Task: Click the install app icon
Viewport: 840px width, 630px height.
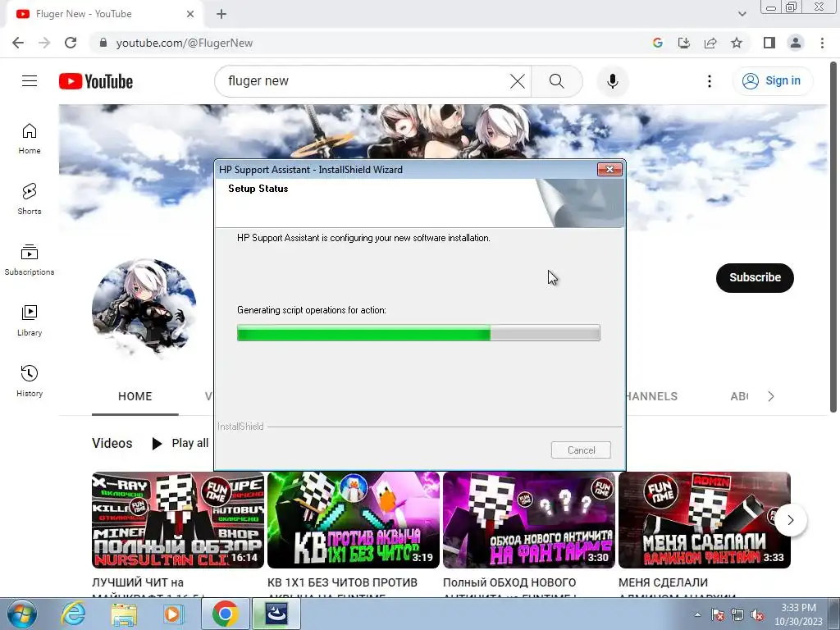Action: point(684,43)
